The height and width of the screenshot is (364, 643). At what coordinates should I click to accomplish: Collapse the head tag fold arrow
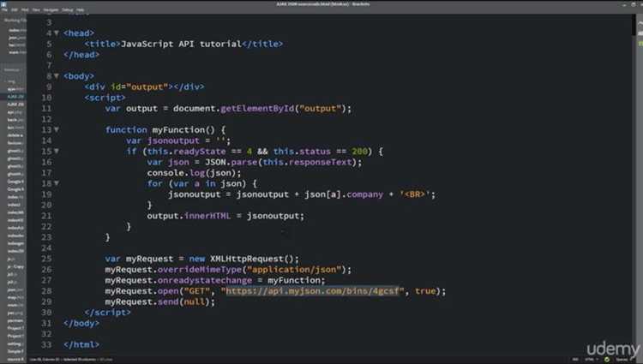pos(57,33)
